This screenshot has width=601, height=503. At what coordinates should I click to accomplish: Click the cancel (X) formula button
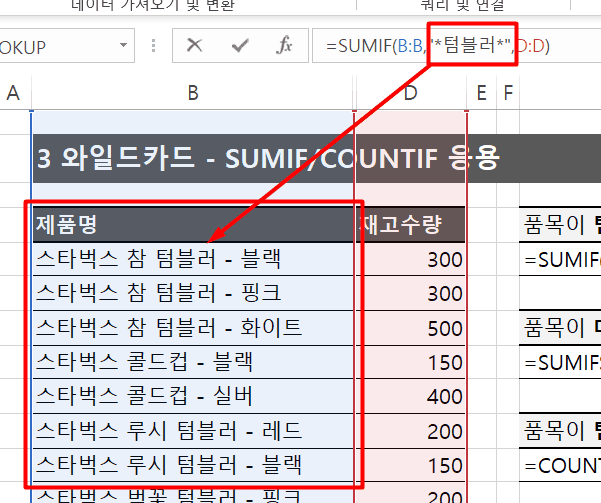pyautogui.click(x=194, y=45)
